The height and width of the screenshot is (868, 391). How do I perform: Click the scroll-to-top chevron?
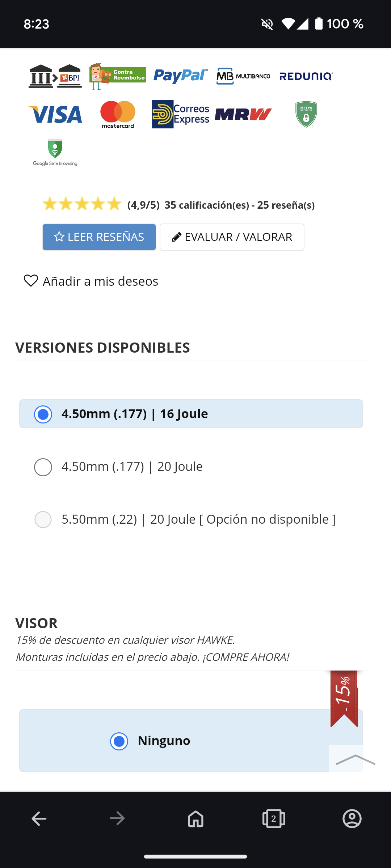coord(355,759)
